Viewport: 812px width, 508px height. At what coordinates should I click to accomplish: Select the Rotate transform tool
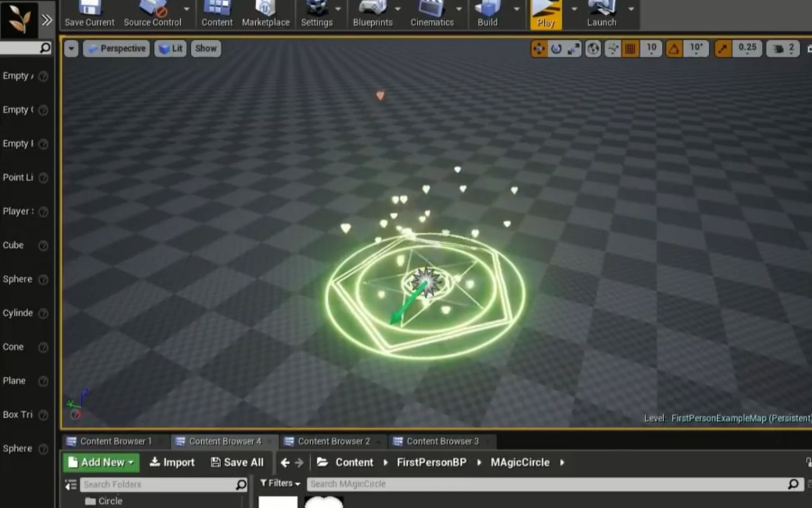tap(557, 48)
